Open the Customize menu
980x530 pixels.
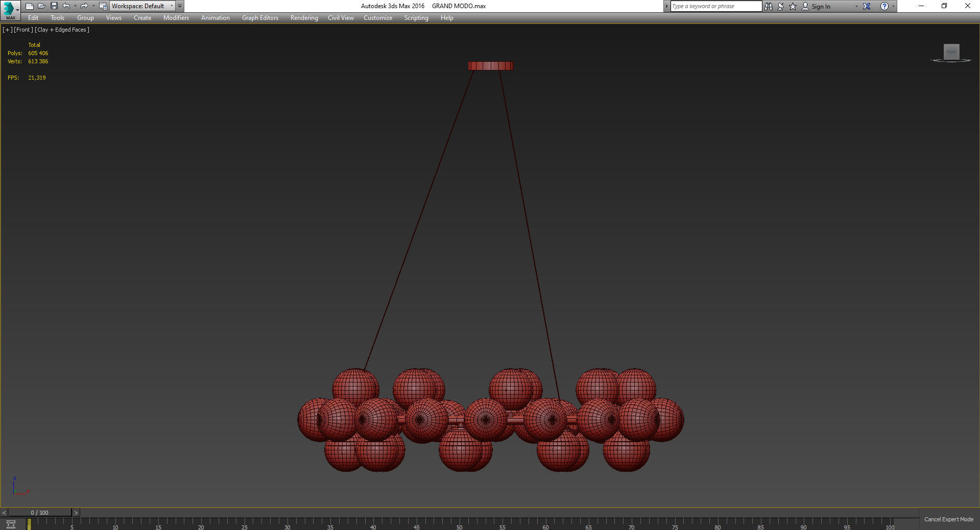click(378, 18)
